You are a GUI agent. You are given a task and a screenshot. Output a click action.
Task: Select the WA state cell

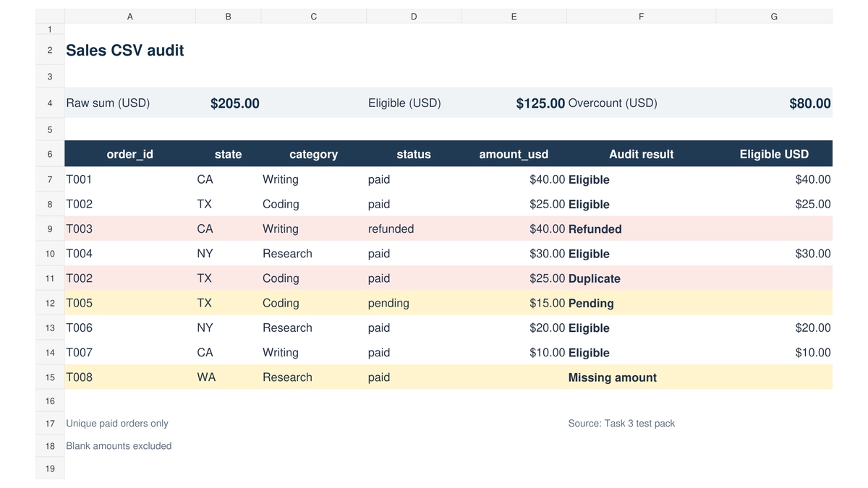[x=228, y=377]
